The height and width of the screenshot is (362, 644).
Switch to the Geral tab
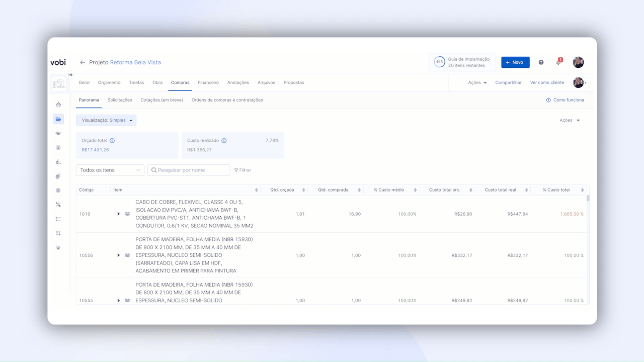tap(84, 82)
